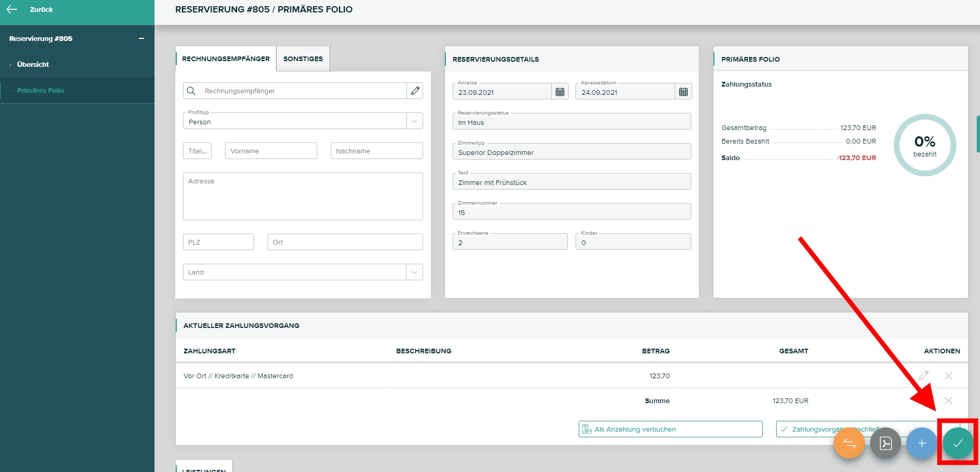The height and width of the screenshot is (472, 980).
Task: Remove the Summe row with X
Action: [948, 401]
